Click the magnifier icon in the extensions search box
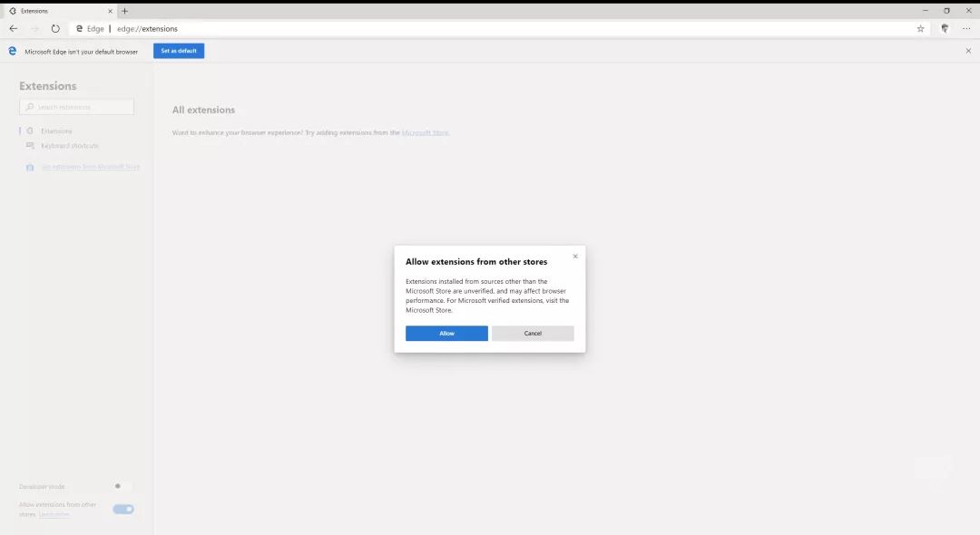Screen dimensions: 980x535 point(29,107)
